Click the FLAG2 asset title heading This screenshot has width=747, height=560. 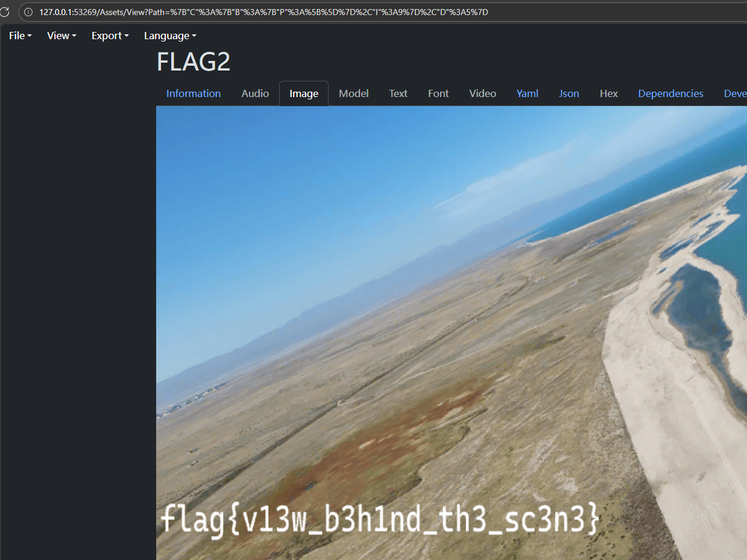point(194,62)
